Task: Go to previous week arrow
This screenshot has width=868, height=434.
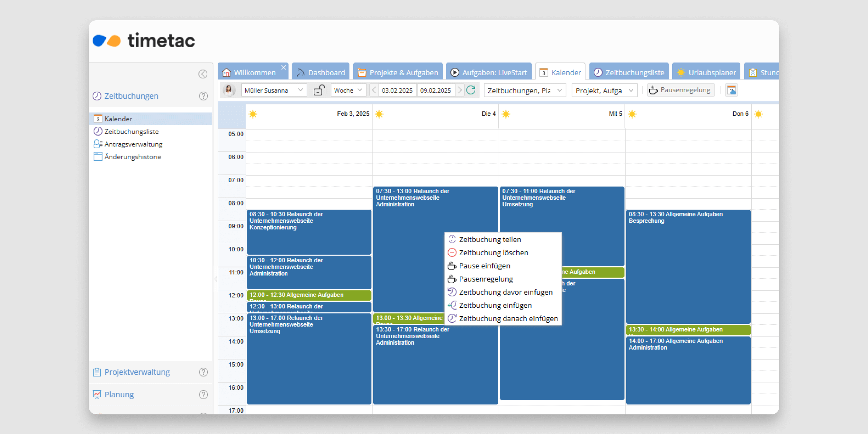Action: 374,90
